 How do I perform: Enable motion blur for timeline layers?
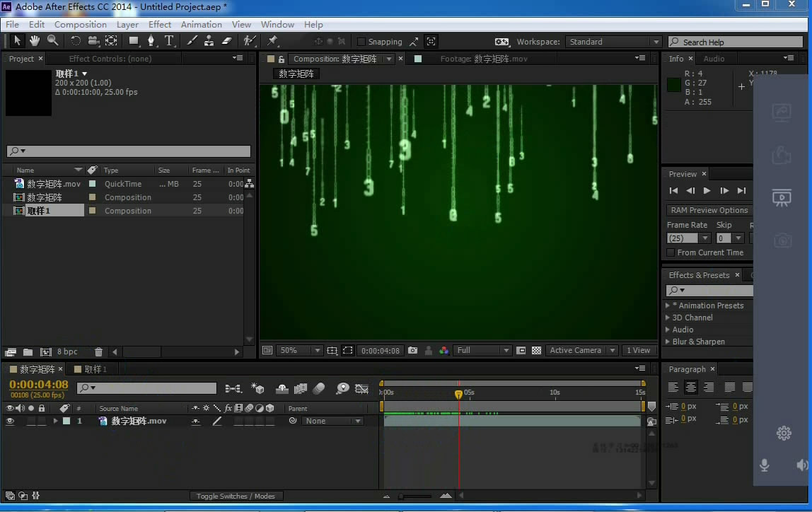[x=319, y=389]
